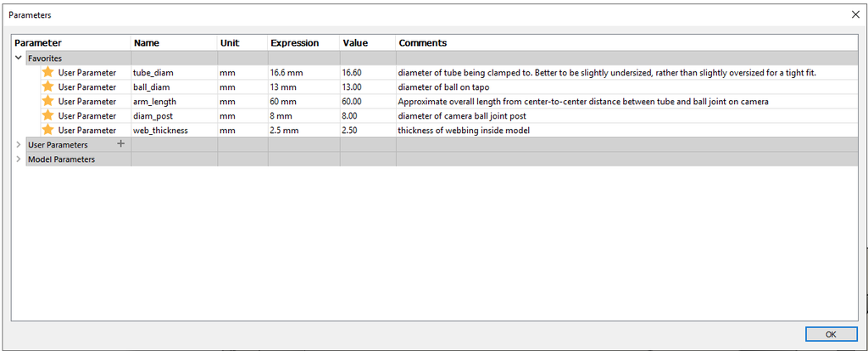Expand the User Parameters section
Viewport: 868px width, 351px height.
click(19, 145)
